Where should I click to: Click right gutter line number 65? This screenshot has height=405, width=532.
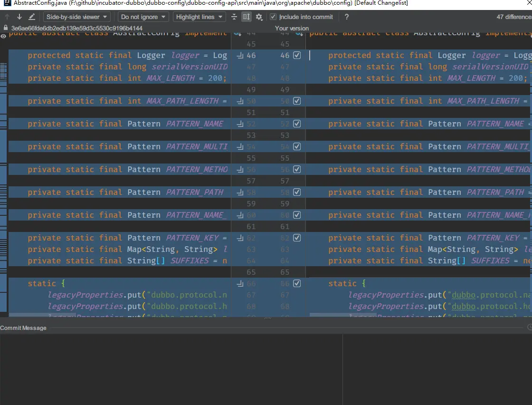point(285,272)
